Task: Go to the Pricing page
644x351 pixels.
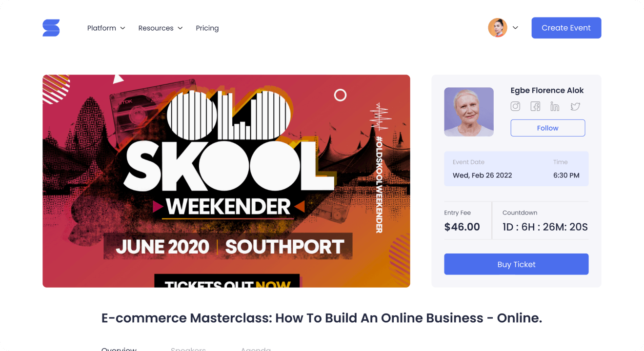Action: pyautogui.click(x=207, y=28)
